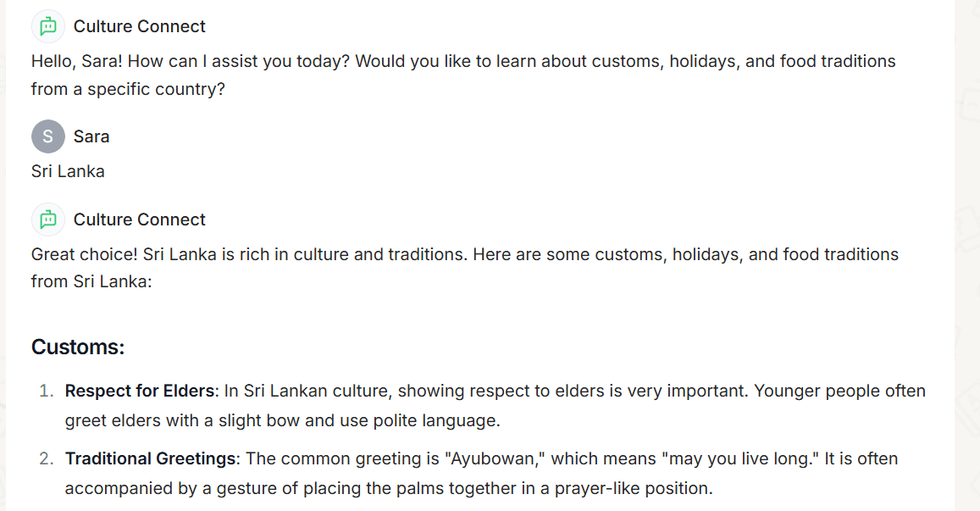
Task: Select the bold "Traditional Greetings" label
Action: point(151,459)
